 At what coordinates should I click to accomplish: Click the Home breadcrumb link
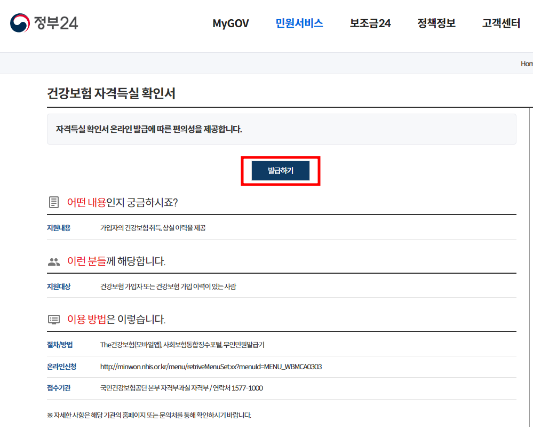tap(527, 64)
